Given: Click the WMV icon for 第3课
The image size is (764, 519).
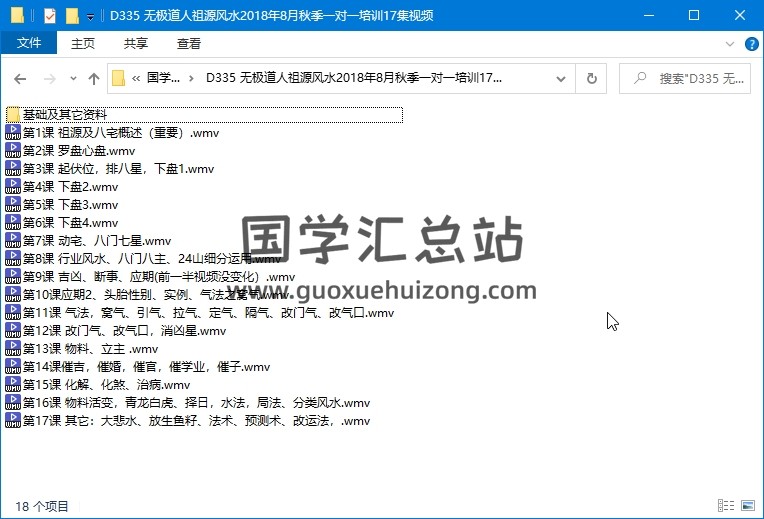Looking at the screenshot, I should [x=13, y=169].
